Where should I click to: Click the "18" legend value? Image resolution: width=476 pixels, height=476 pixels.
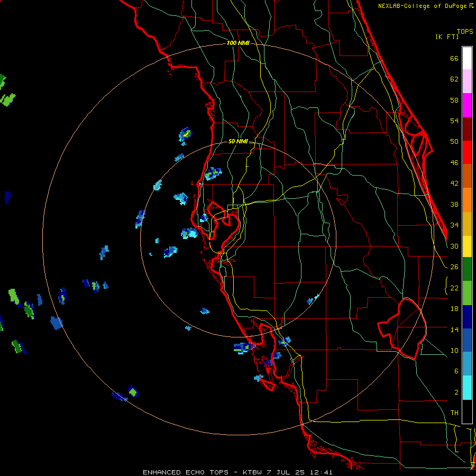[454, 309]
